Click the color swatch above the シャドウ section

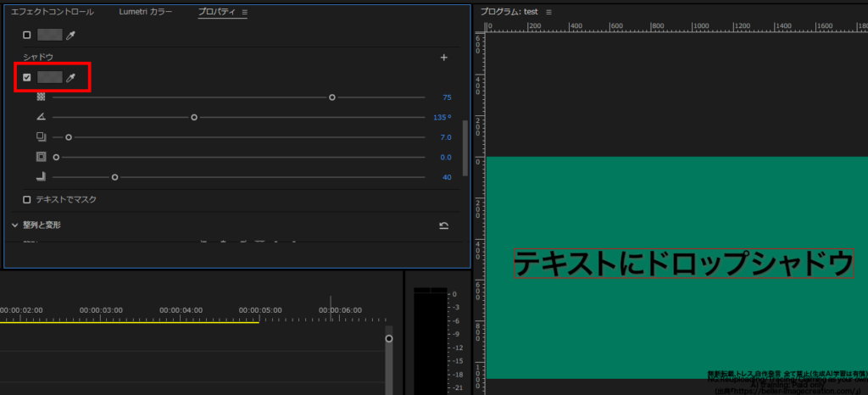50,35
